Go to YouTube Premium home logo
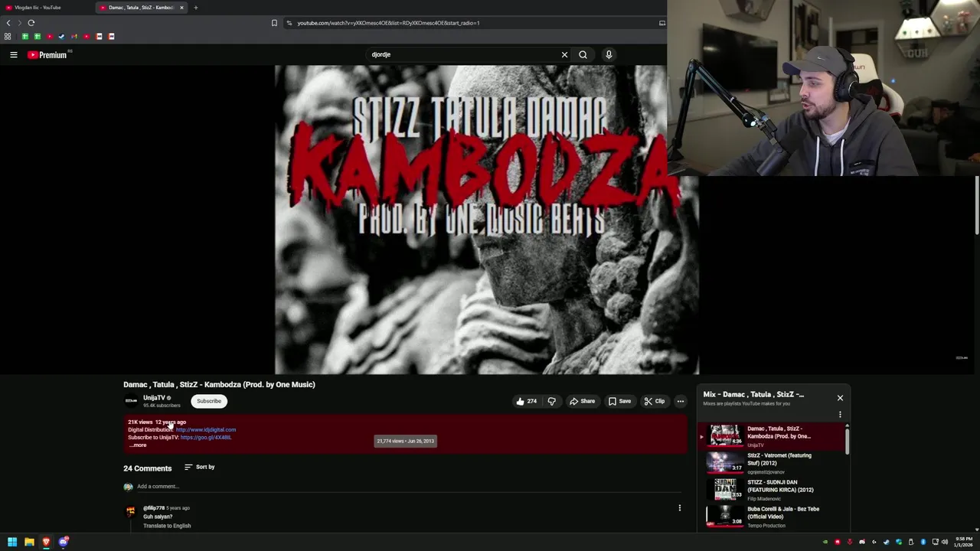The width and height of the screenshot is (980, 551). pos(47,54)
